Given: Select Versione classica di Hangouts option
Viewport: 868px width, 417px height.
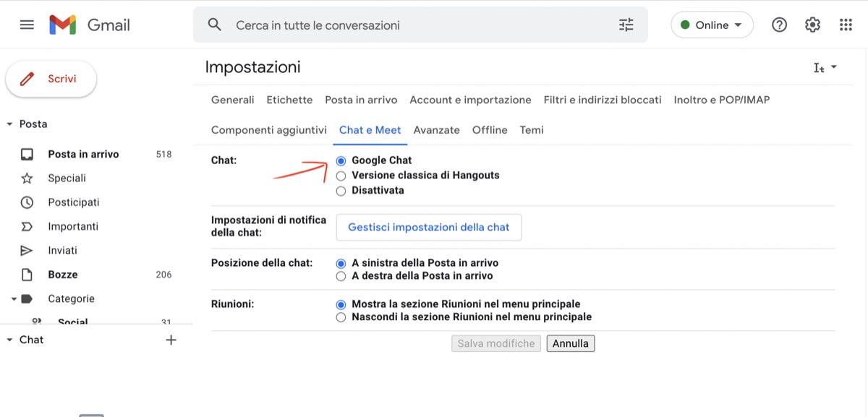Looking at the screenshot, I should click(341, 176).
